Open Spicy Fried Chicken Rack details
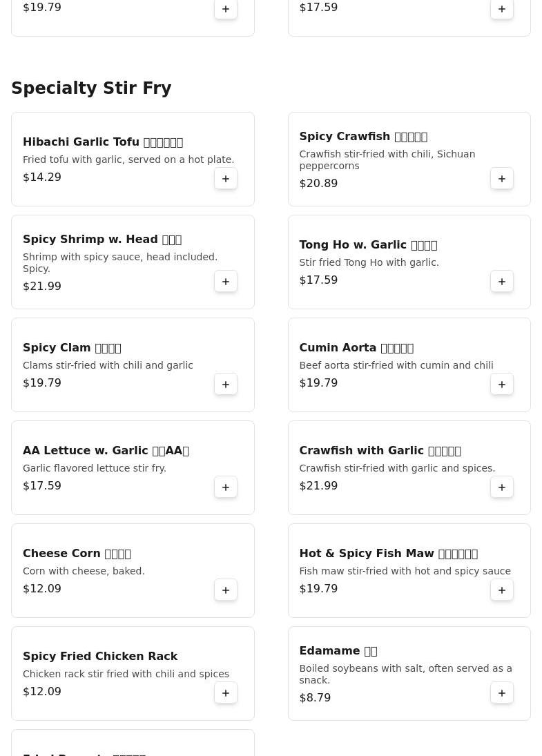 tap(100, 656)
